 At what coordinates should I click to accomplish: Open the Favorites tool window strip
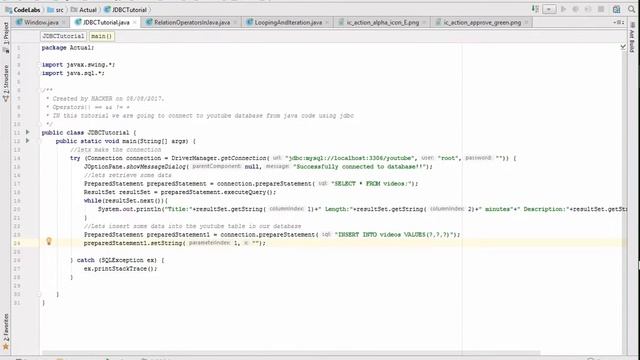pos(6,331)
